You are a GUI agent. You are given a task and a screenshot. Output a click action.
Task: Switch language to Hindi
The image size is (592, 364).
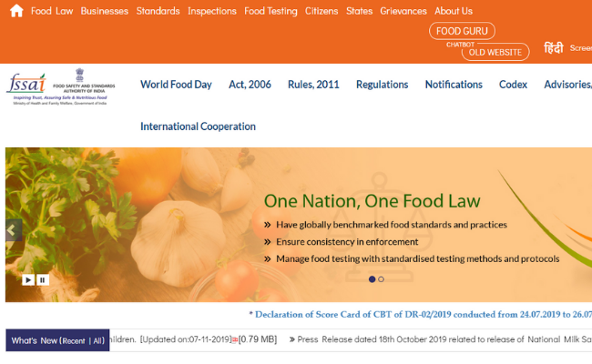click(x=553, y=47)
